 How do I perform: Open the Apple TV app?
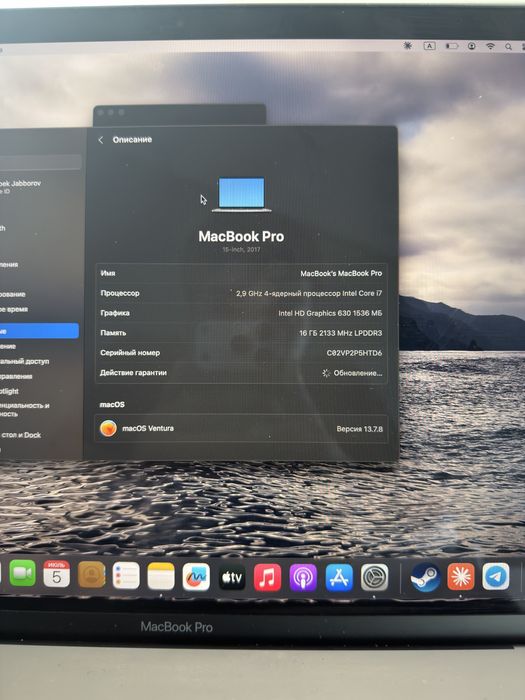click(x=232, y=577)
